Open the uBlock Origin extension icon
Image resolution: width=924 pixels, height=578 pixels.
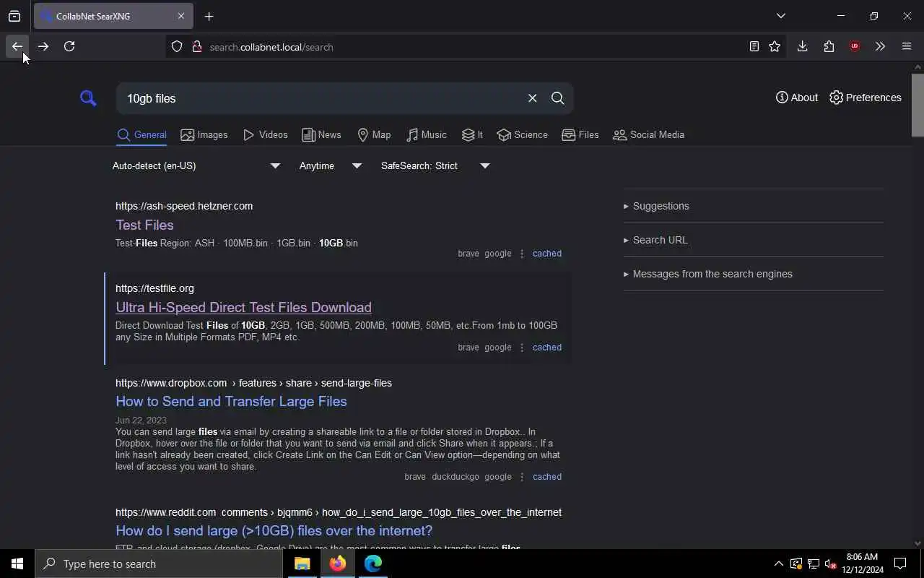(x=855, y=46)
